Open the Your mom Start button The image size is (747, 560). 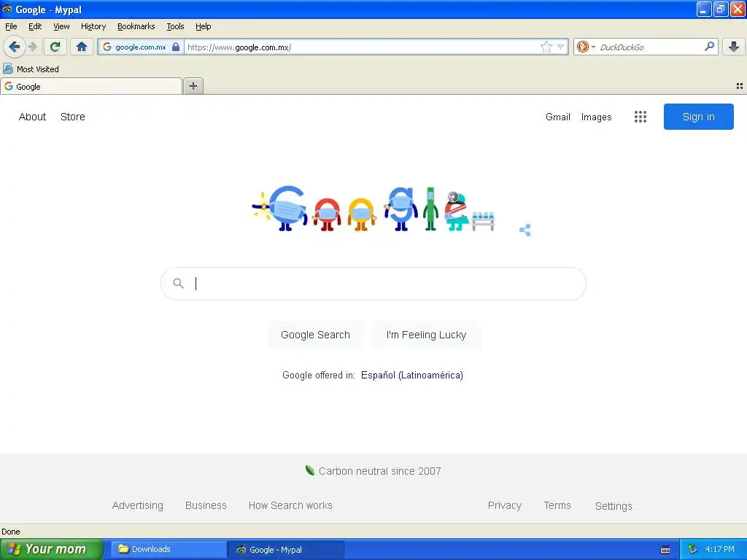point(52,549)
